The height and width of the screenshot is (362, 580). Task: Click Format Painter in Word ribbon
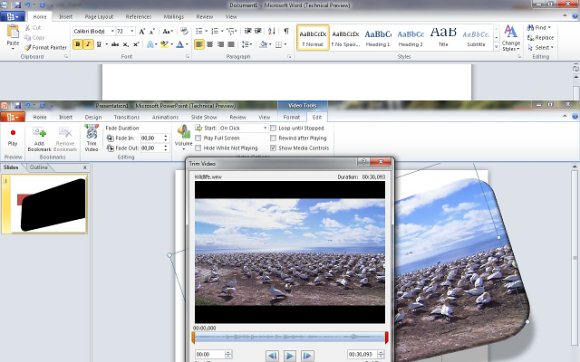tap(45, 47)
